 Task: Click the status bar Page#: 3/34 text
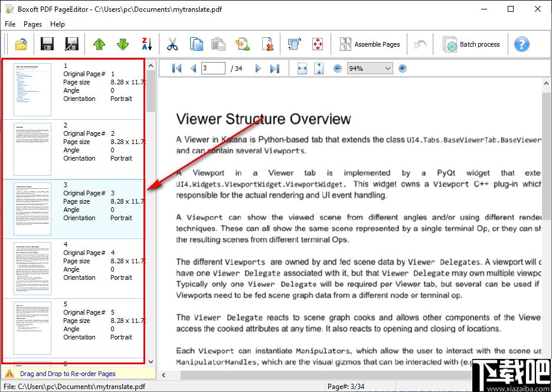tap(346, 386)
